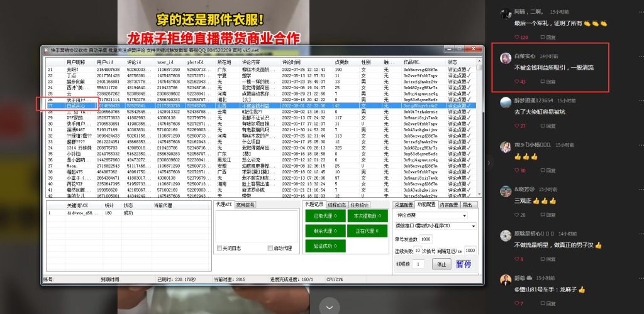Select row 40 user 荷花VIP
The width and height of the screenshot is (644, 314).
click(261, 184)
